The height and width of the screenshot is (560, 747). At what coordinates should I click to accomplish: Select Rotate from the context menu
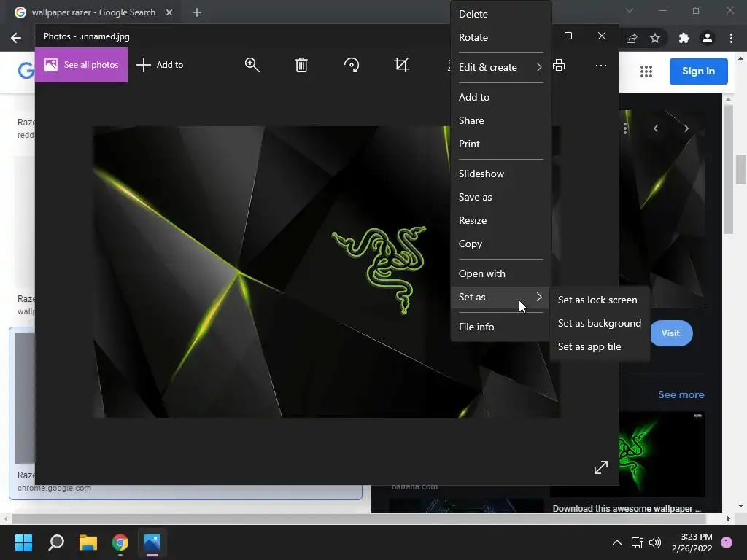[500, 37]
